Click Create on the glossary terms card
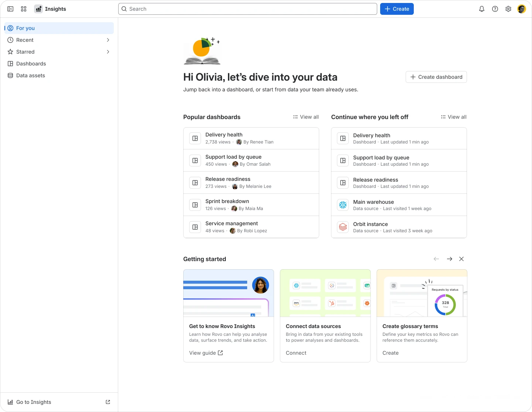Screen dimensions: 532x412 (x=391, y=353)
